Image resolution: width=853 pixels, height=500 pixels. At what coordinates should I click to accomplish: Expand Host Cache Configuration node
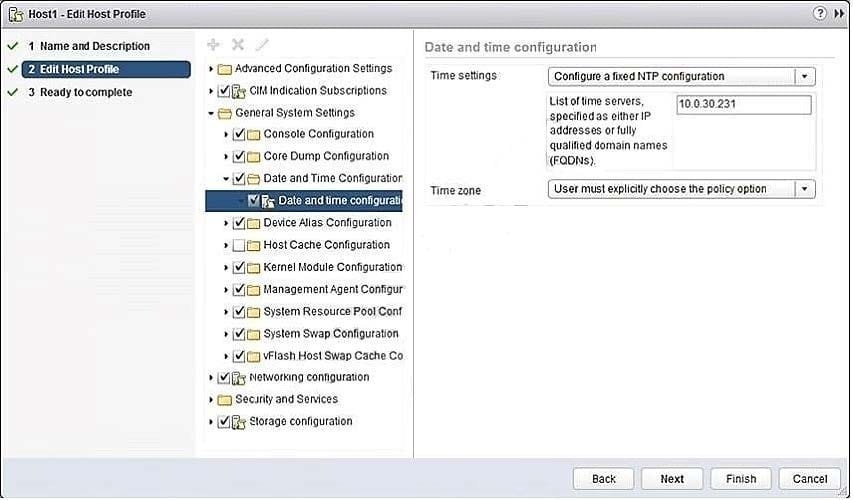(x=226, y=245)
